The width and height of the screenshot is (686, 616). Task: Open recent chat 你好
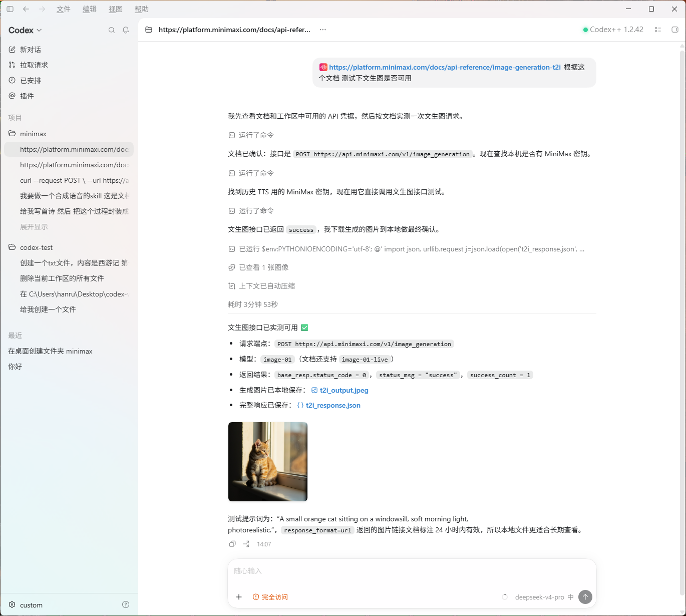[69, 367]
